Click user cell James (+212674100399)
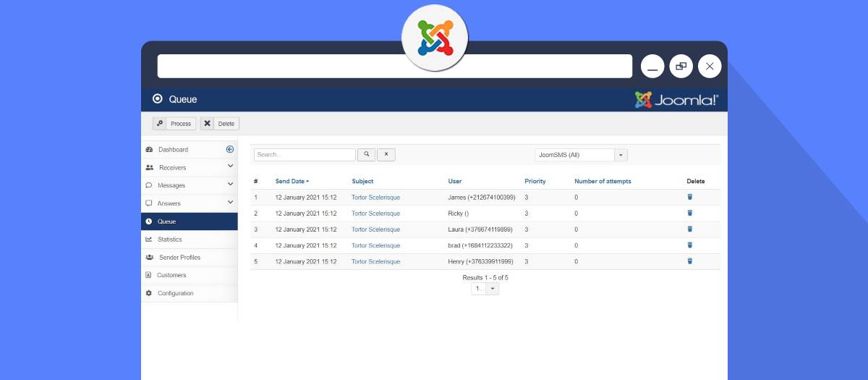Viewport: 868px width, 380px height. [482, 198]
